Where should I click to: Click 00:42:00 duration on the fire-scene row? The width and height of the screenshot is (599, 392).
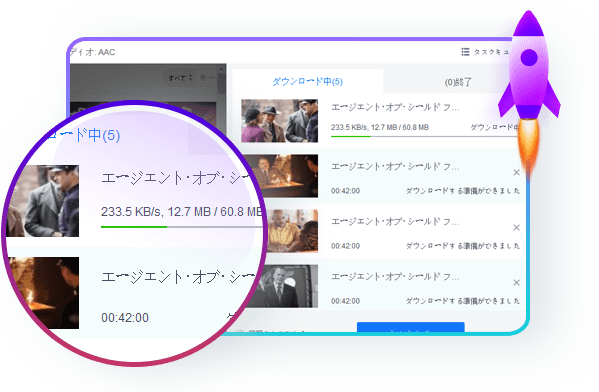(345, 191)
